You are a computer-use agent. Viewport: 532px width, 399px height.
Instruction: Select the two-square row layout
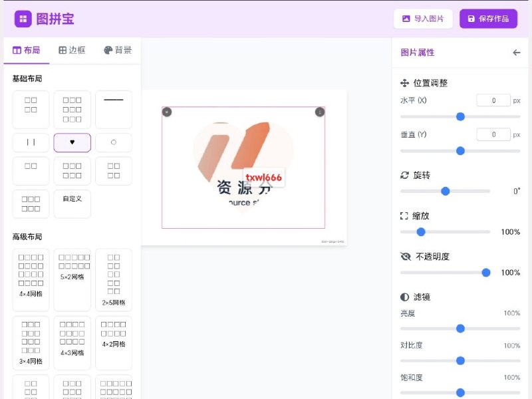click(31, 171)
